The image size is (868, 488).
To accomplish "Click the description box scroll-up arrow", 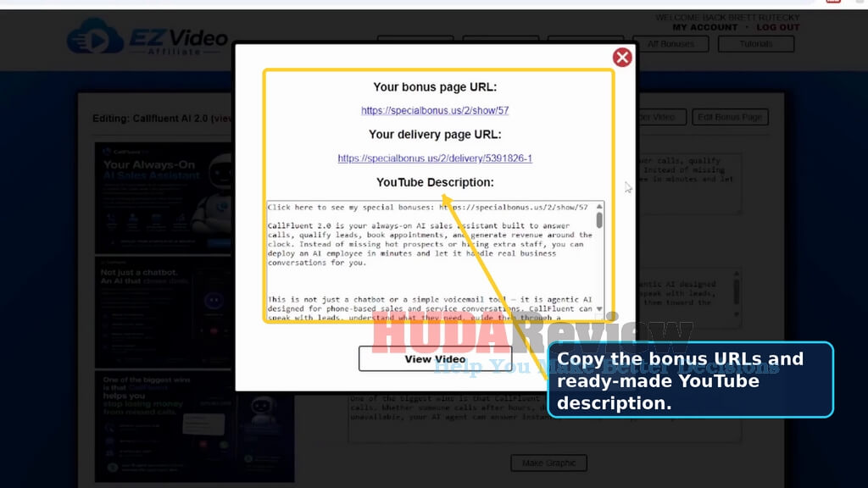I will [599, 207].
